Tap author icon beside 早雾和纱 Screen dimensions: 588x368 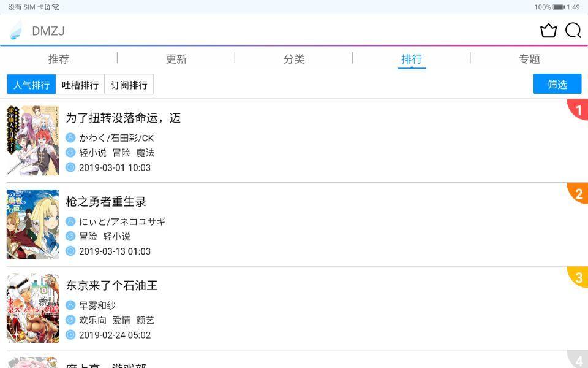[70, 305]
